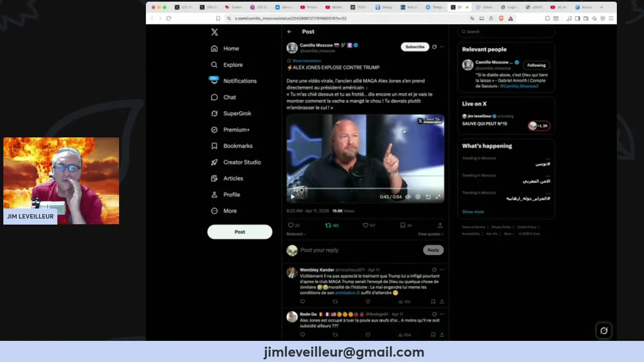Open three-dot menu on Wembley Xander reply

click(442, 270)
